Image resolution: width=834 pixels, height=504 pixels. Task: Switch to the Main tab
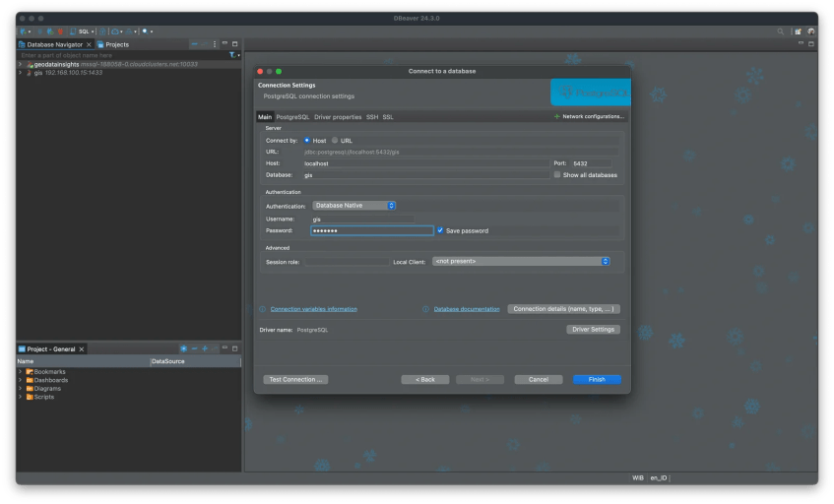pos(265,117)
